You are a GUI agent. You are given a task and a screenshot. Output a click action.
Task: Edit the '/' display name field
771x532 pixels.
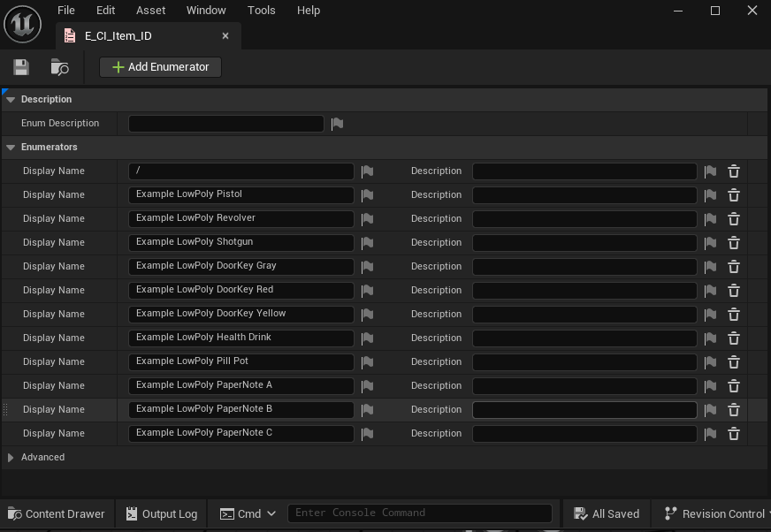(240, 171)
